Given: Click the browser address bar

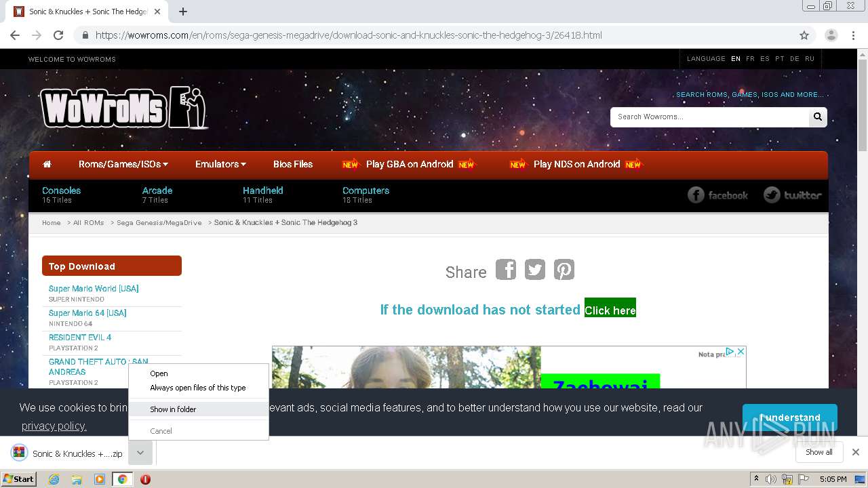Looking at the screenshot, I should [x=434, y=35].
